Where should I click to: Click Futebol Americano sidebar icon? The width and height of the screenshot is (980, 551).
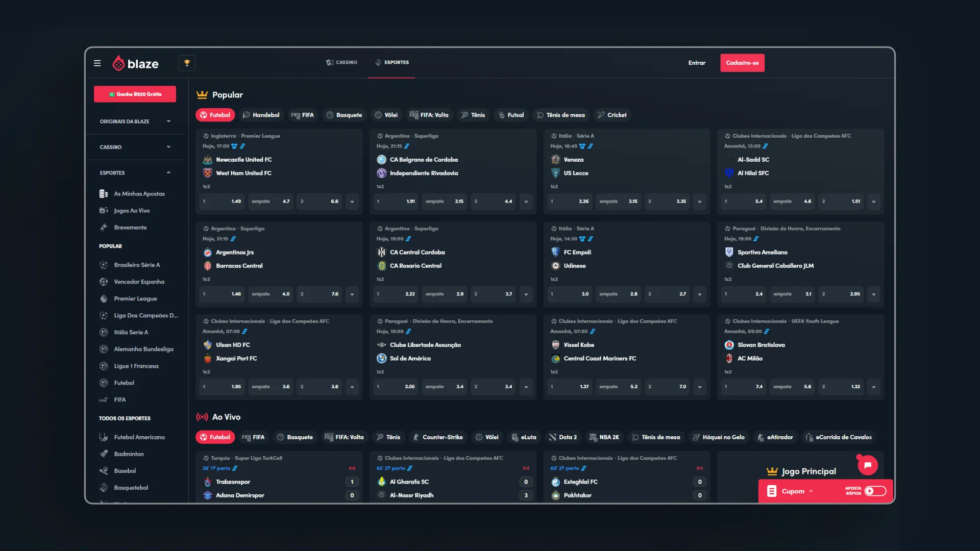tap(104, 437)
